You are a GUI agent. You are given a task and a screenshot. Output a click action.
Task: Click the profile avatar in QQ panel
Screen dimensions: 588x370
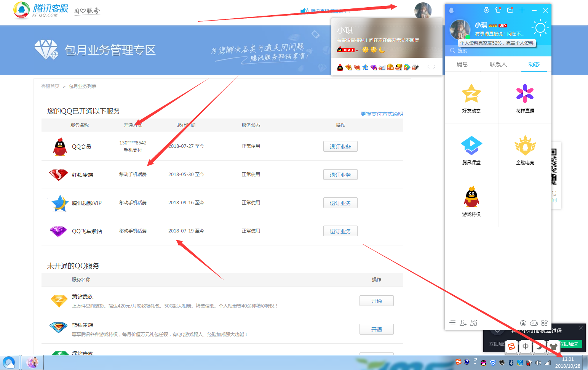click(x=460, y=29)
